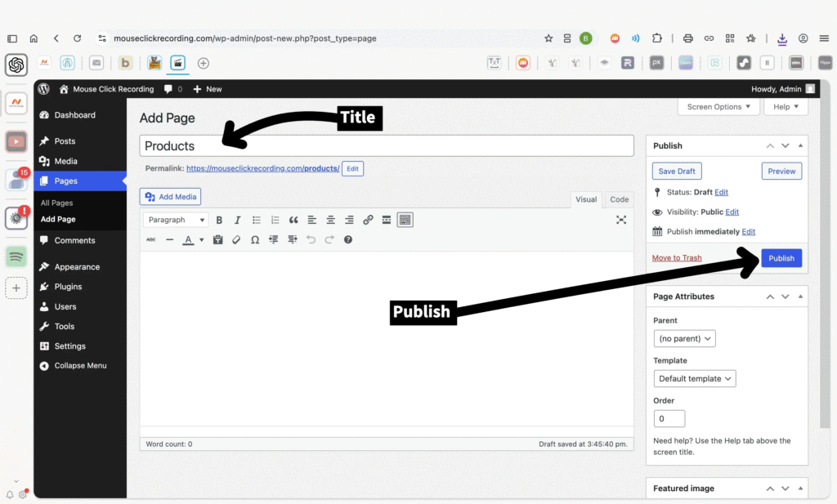Toggle distraction-free writing mode
Screen dimensions: 837x504
point(621,220)
